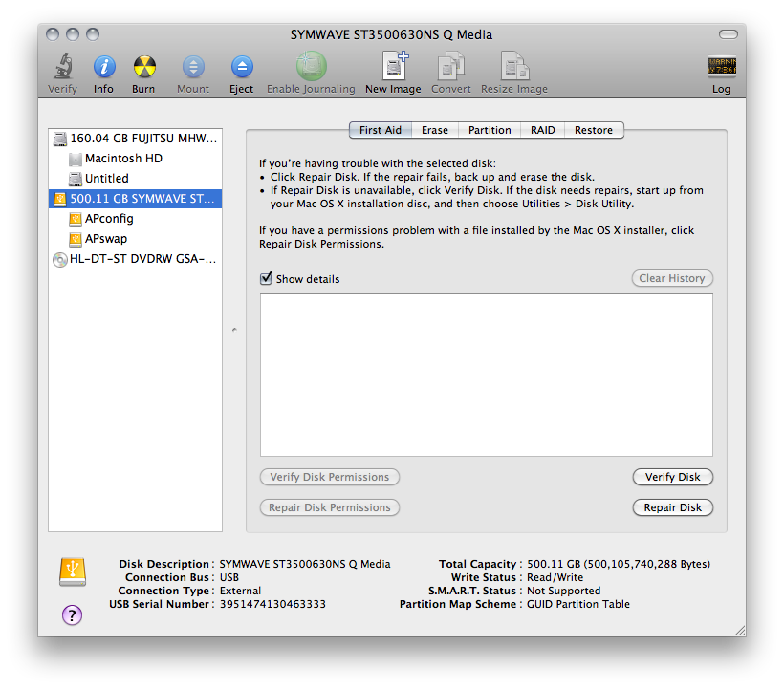Viewport: 784px width, 689px height.
Task: Click the Verify Disk button
Action: pos(672,477)
